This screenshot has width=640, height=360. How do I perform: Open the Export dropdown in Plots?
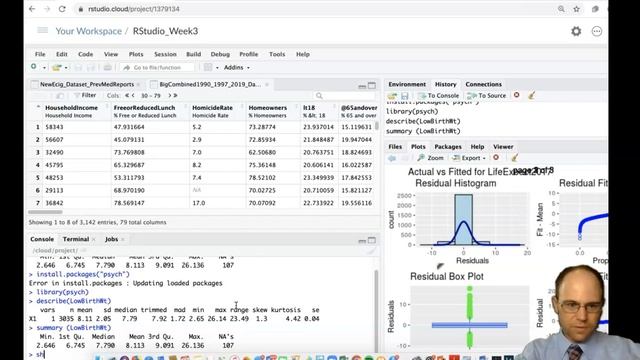(469, 158)
